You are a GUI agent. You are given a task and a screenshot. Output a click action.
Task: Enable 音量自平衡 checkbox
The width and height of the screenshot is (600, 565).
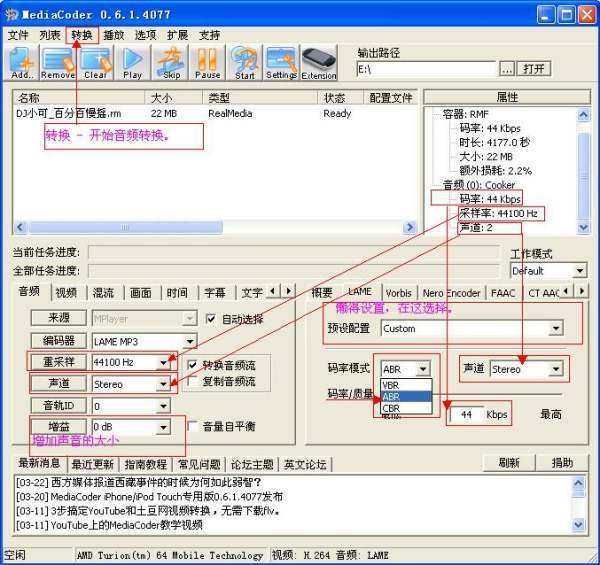pos(192,426)
